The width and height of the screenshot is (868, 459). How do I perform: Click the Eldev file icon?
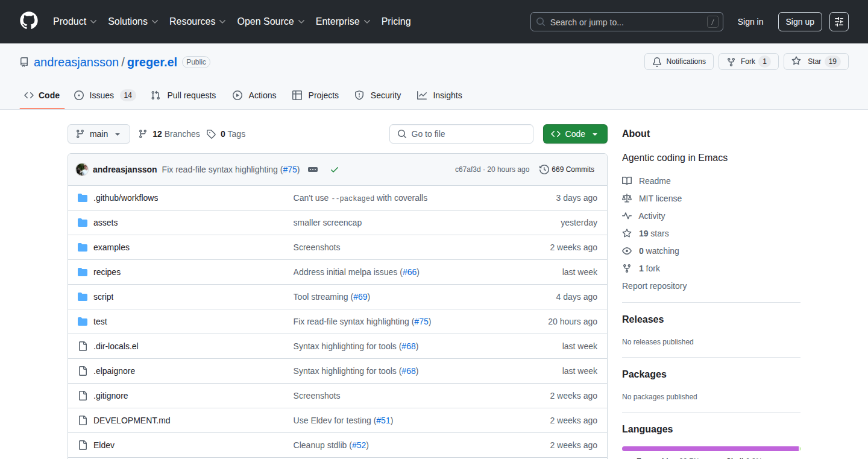pos(83,445)
